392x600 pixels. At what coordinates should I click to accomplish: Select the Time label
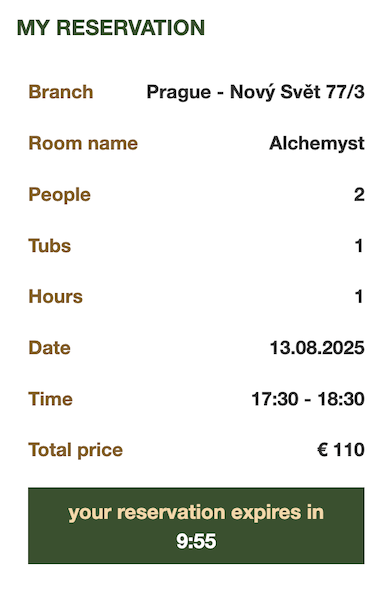(51, 399)
